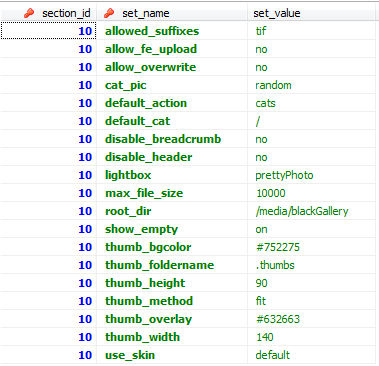Click section_id 10 in lightbox row
The width and height of the screenshot is (379, 366).
[48, 175]
